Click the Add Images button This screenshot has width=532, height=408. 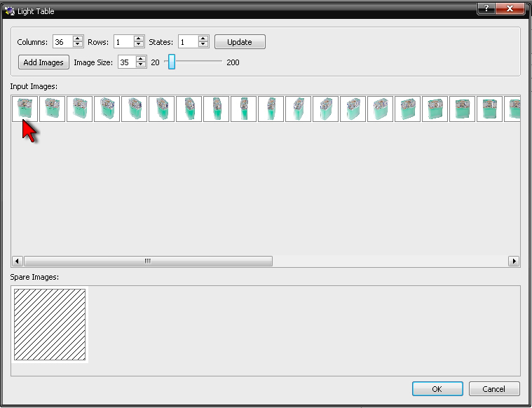click(43, 62)
